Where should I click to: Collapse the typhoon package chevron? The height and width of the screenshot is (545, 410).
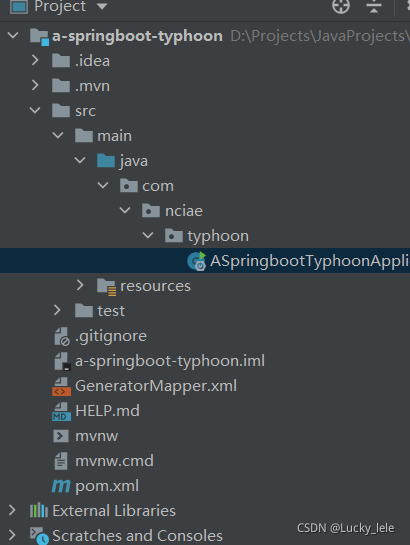point(148,235)
